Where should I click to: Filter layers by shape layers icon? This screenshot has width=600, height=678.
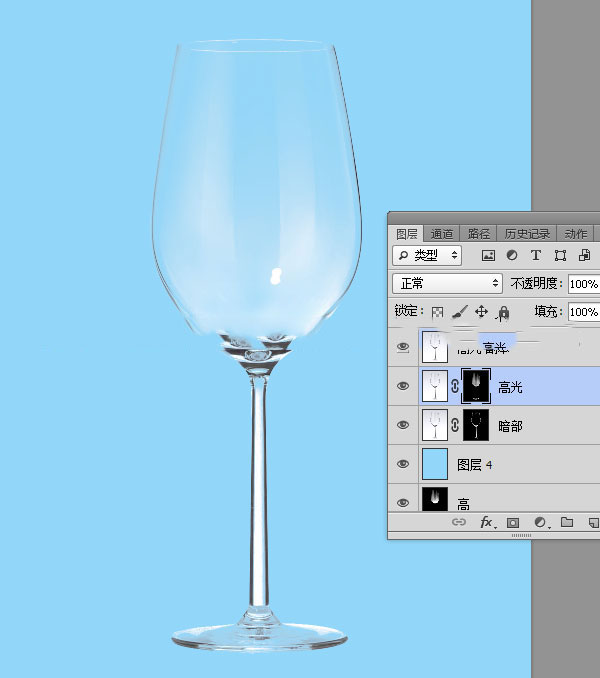[560, 256]
